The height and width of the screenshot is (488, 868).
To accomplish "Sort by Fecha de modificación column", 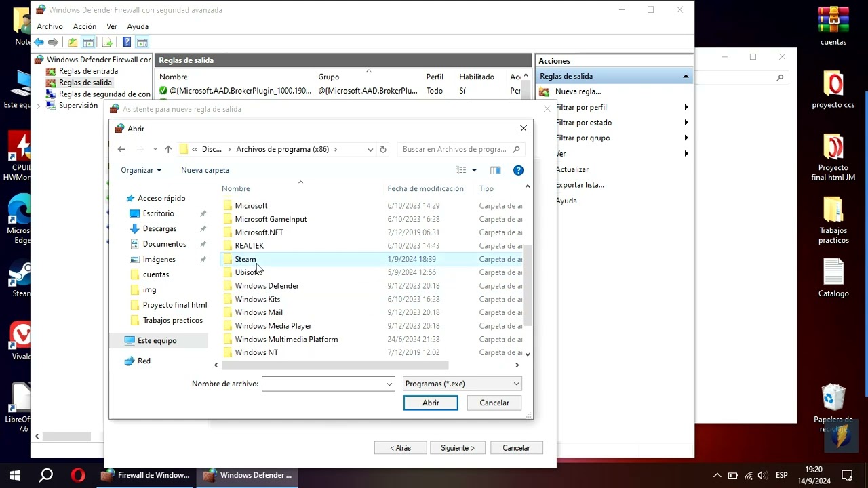I will (x=426, y=188).
